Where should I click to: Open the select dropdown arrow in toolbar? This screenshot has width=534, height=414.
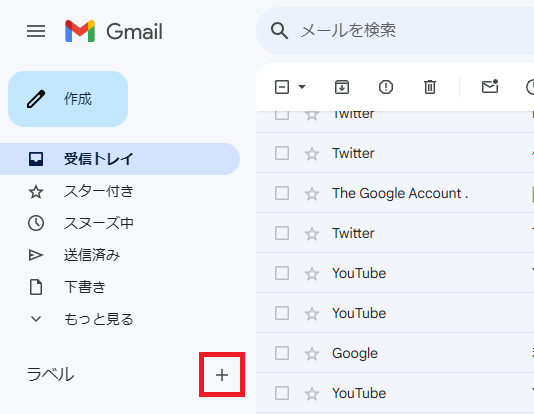pos(302,87)
